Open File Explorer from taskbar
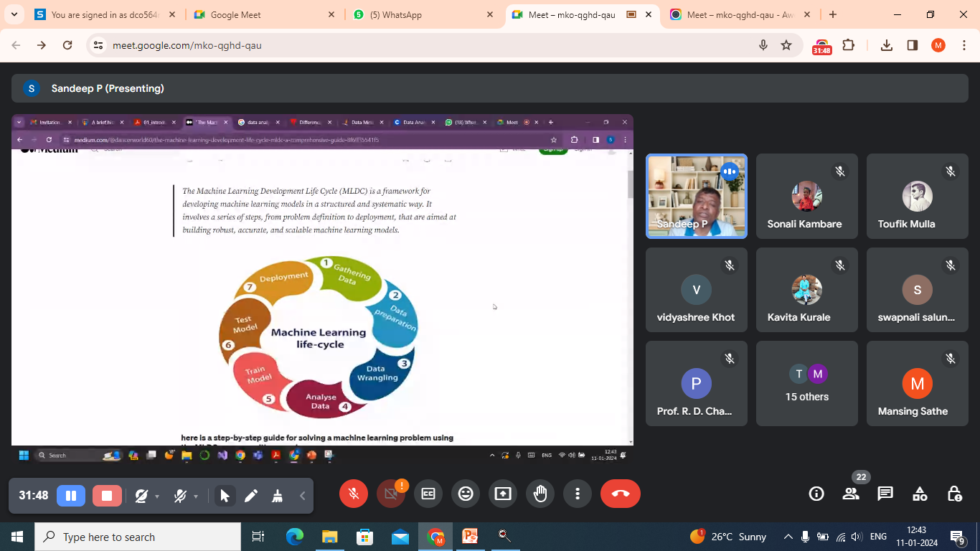This screenshot has width=980, height=551. click(329, 537)
